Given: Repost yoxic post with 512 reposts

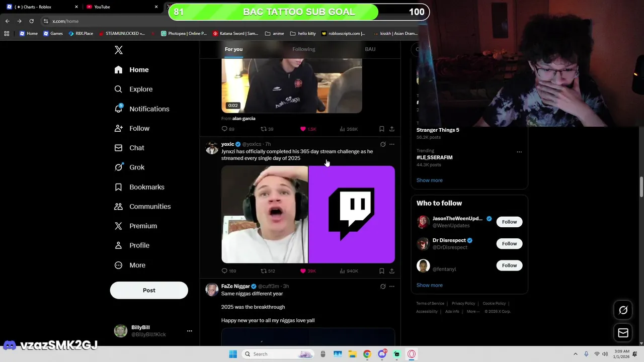Looking at the screenshot, I should [x=267, y=271].
